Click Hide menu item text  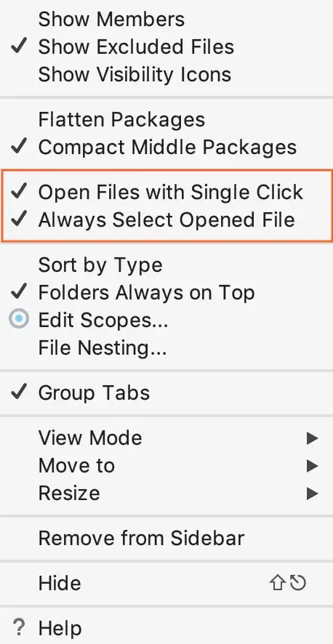coord(60,583)
